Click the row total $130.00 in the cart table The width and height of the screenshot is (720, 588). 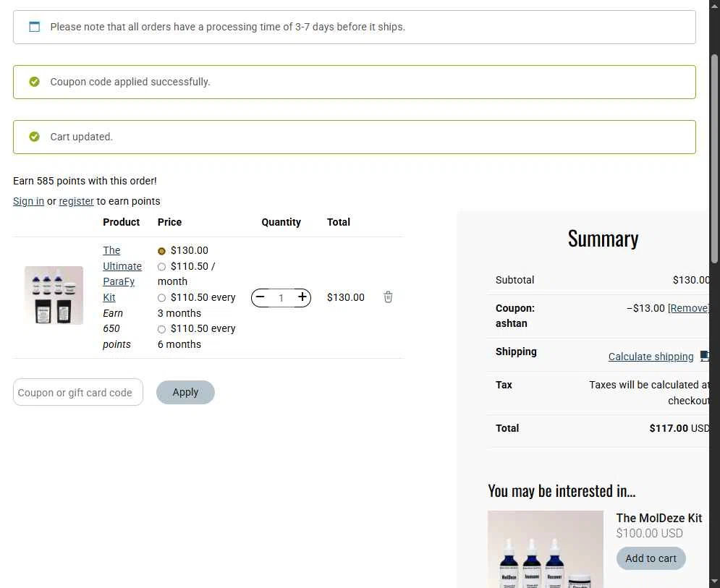tap(346, 297)
